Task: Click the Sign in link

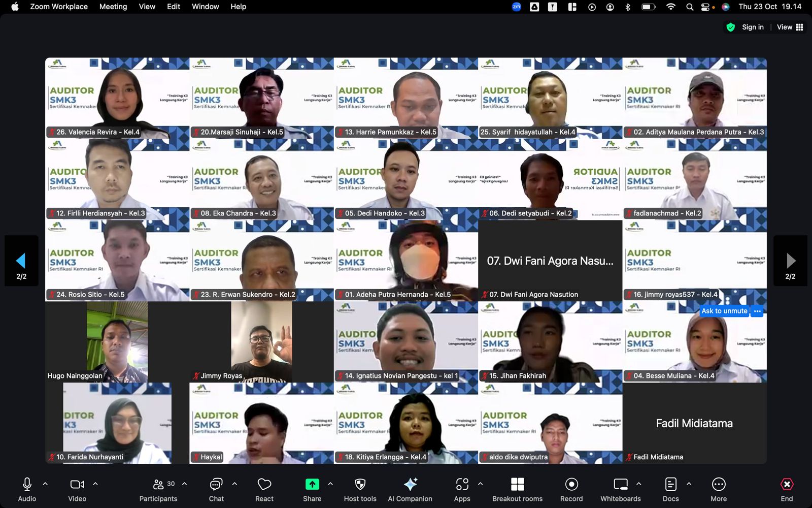Action: [x=753, y=27]
